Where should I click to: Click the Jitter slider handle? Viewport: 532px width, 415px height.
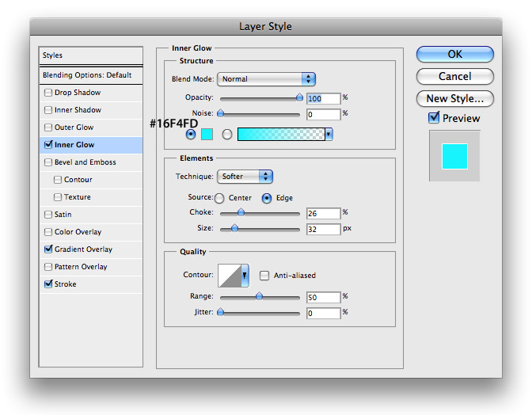[x=221, y=312]
